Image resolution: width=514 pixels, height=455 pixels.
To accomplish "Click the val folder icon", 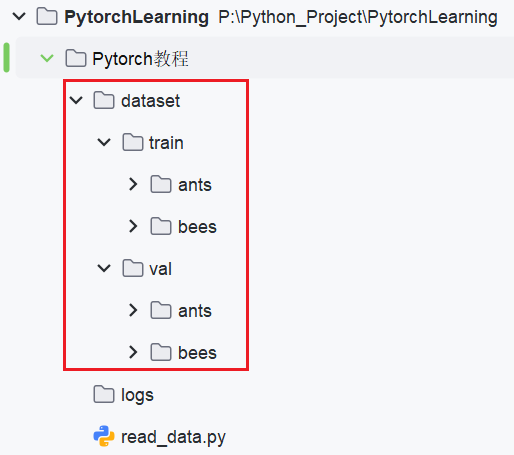I will tap(133, 268).
